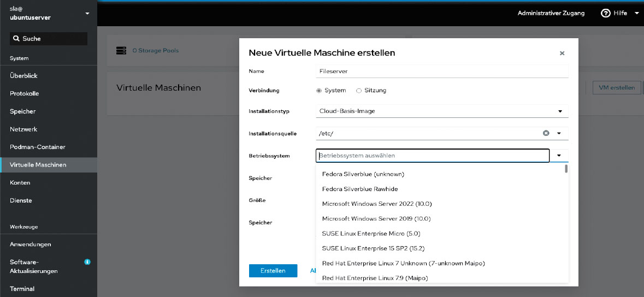Open the Installationstyp dropdown
Viewport: 644px width, 297px height.
point(442,111)
